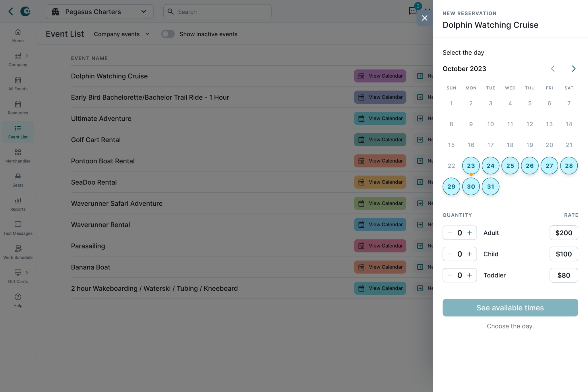Screen dimensions: 588x392
Task: Click the Help question mark icon
Action: pos(18,297)
